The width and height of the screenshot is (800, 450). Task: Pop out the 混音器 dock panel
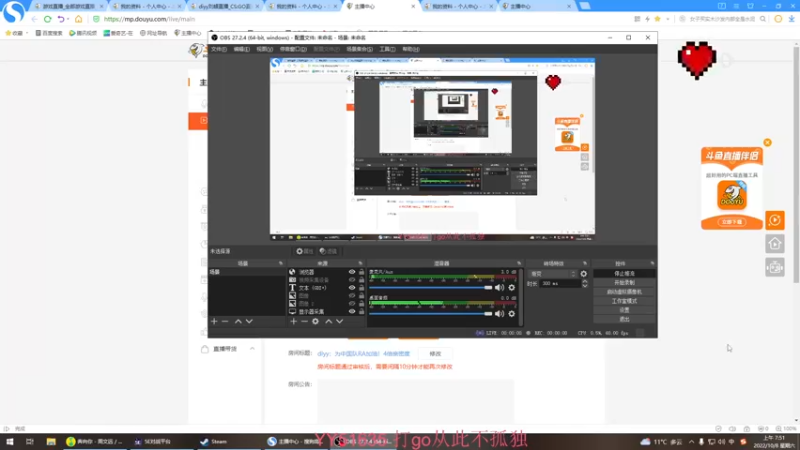pos(519,263)
